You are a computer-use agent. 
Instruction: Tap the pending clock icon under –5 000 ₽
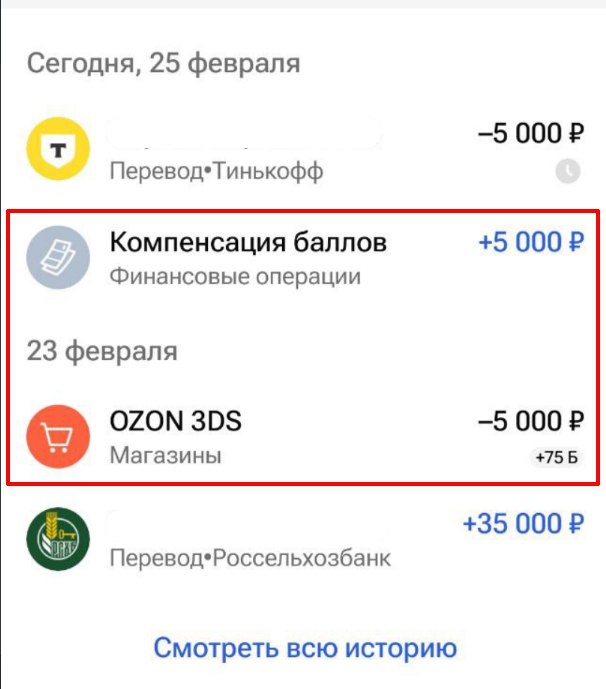[568, 171]
